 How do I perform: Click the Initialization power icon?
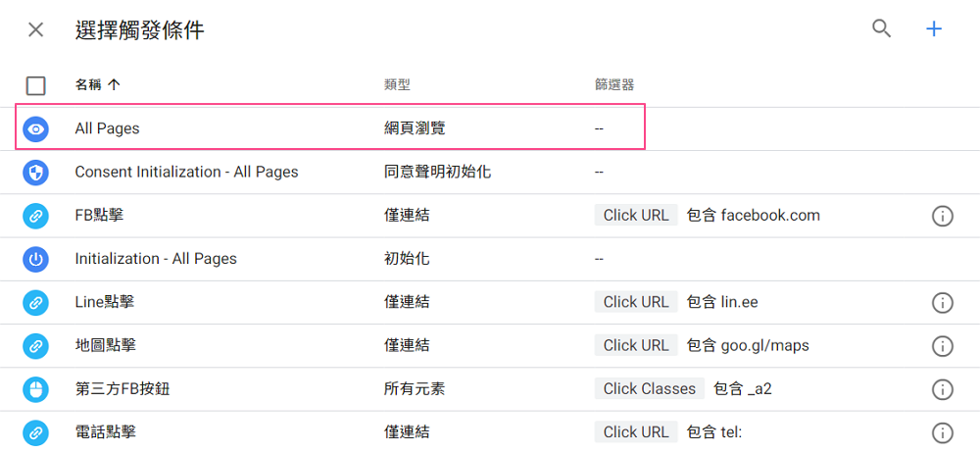(35, 259)
